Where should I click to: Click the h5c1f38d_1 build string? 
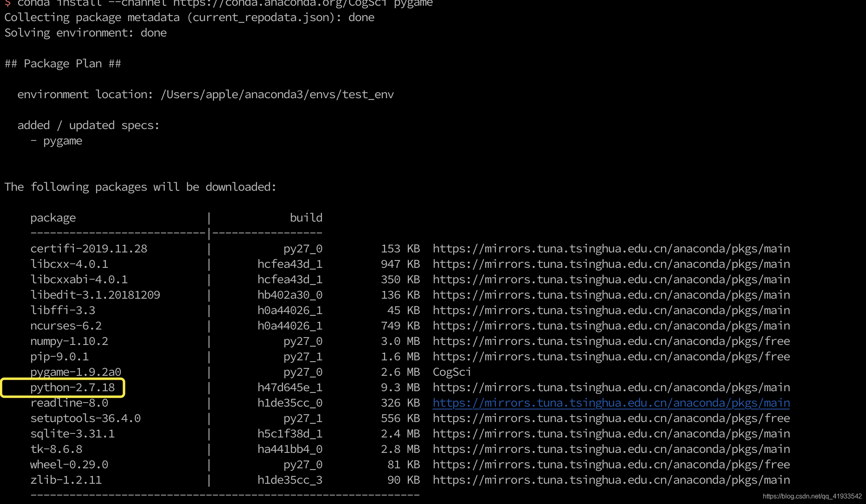click(290, 434)
